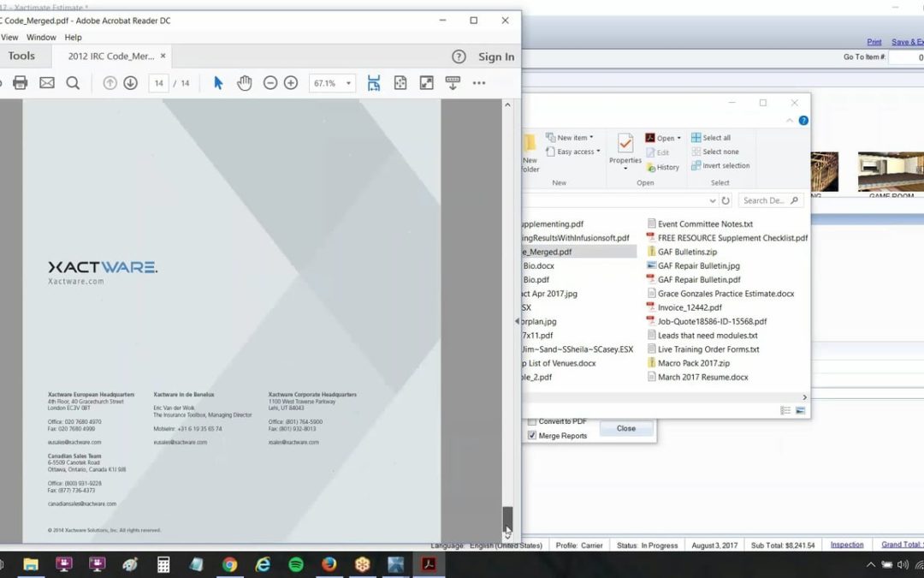924x578 pixels.
Task: Open File Explorer from the taskbar
Action: pos(31,564)
